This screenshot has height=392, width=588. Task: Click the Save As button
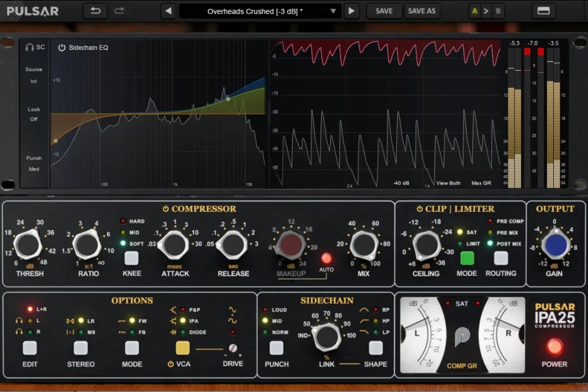tap(422, 11)
